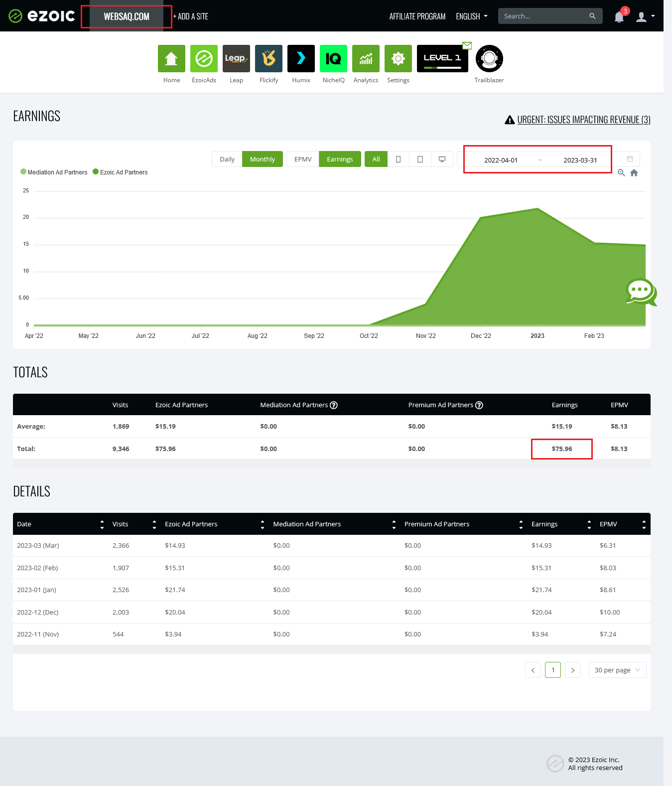
Task: Toggle Mediation Ad Partners legend series
Action: (54, 172)
